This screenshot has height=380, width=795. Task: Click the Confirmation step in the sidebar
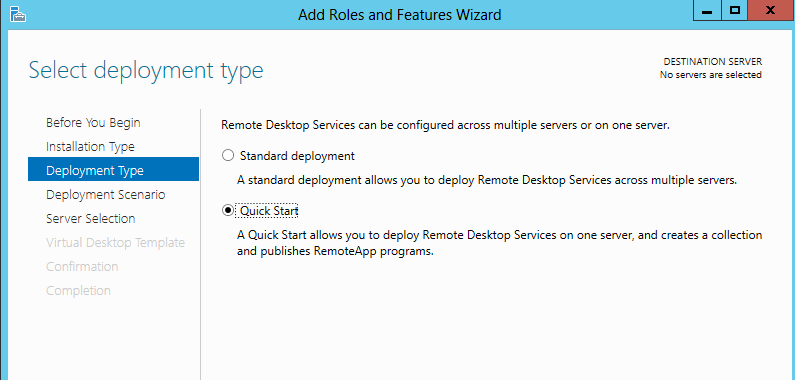click(x=82, y=266)
